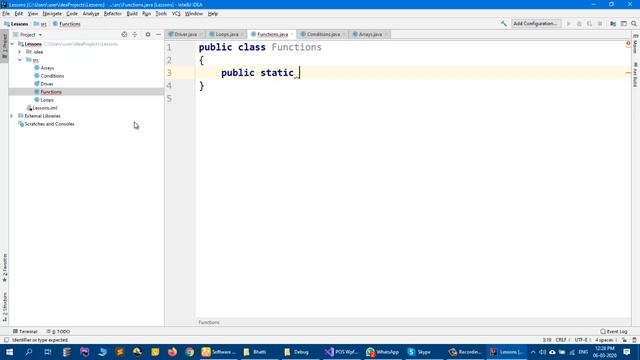Open the File menu

click(6, 13)
